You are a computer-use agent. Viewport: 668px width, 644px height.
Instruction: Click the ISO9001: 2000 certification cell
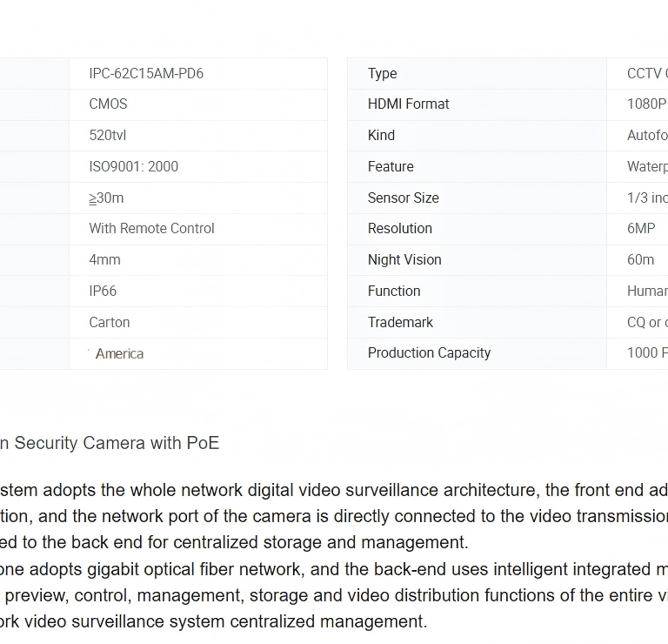pyautogui.click(x=133, y=167)
